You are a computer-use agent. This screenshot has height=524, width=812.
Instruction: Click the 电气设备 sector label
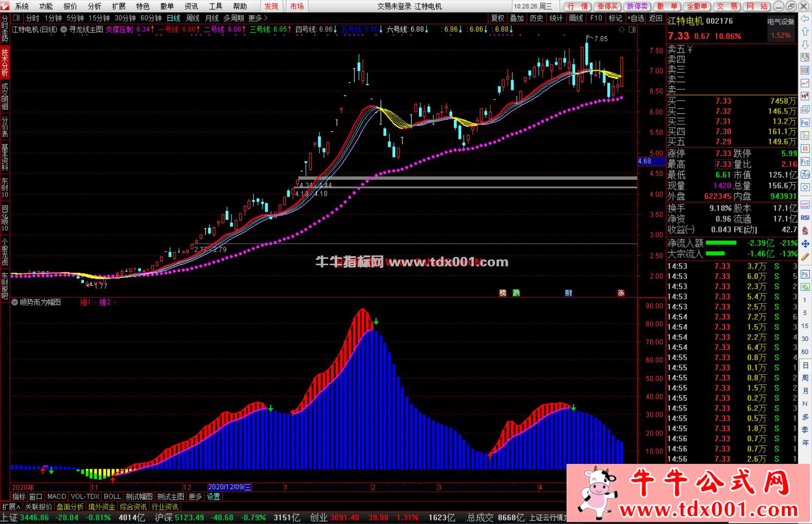[x=781, y=22]
